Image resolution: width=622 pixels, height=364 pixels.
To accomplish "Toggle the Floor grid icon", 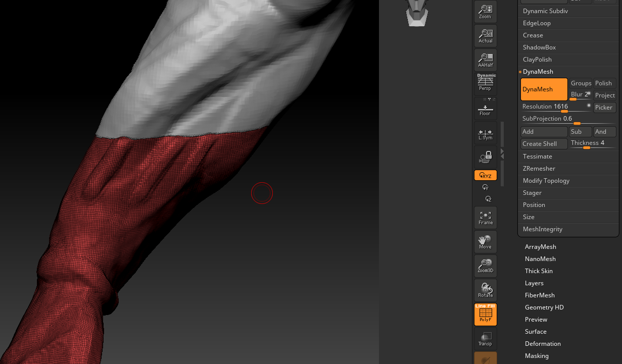I will 486,108.
